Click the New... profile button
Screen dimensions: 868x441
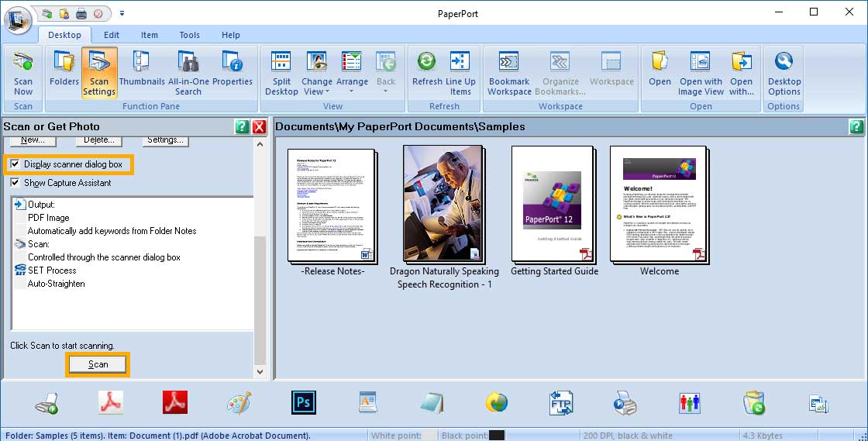[33, 140]
